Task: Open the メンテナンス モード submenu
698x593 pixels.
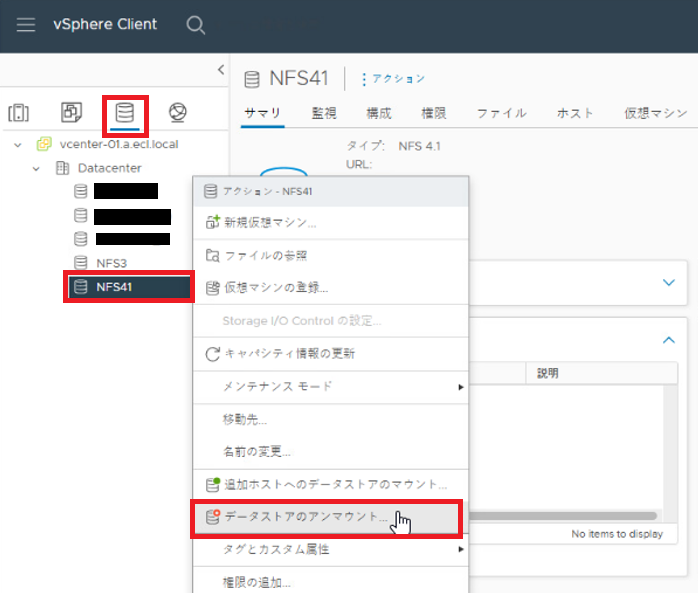Action: coord(330,386)
